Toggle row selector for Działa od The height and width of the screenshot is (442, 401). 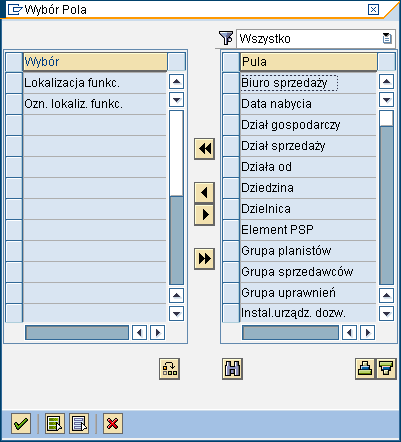coord(231,167)
